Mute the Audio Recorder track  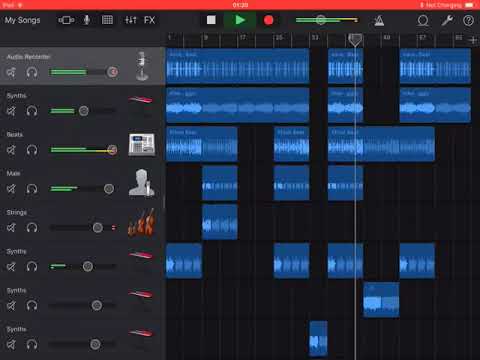(11, 72)
